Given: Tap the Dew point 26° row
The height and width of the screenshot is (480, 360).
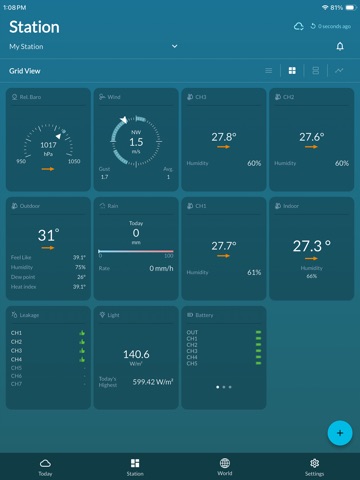Looking at the screenshot, I should [48, 277].
